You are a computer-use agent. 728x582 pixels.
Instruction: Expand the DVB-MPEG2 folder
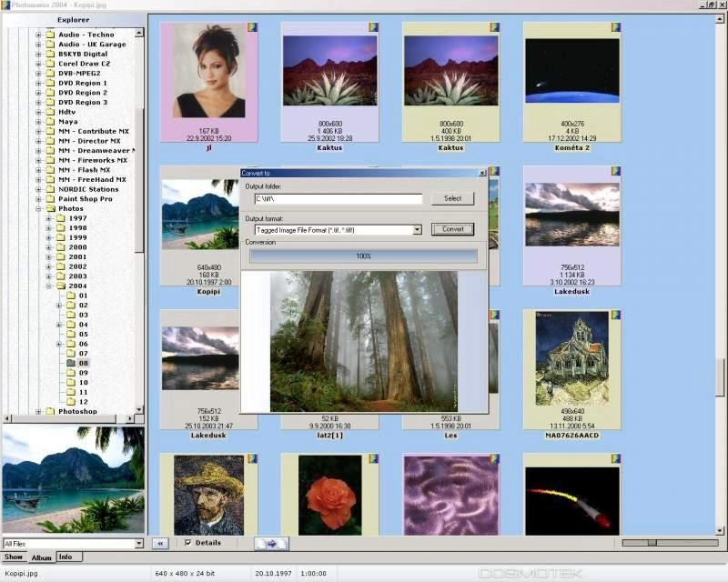tap(38, 74)
